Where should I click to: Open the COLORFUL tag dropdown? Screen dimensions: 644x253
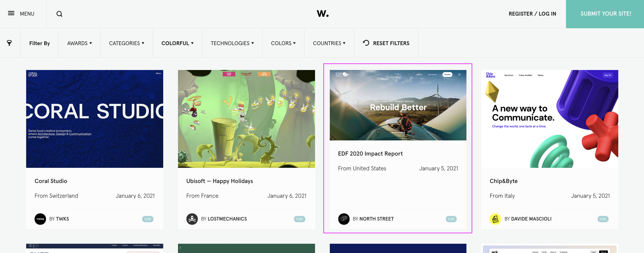click(x=177, y=43)
